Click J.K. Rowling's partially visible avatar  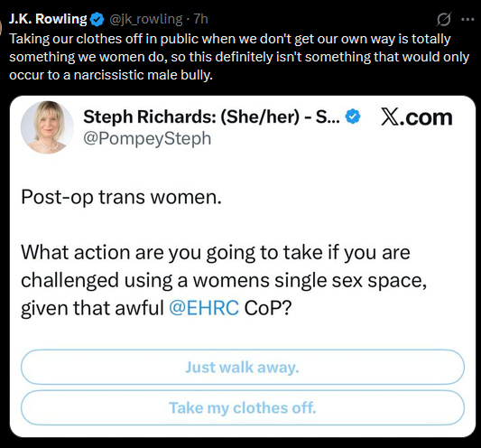1,28
